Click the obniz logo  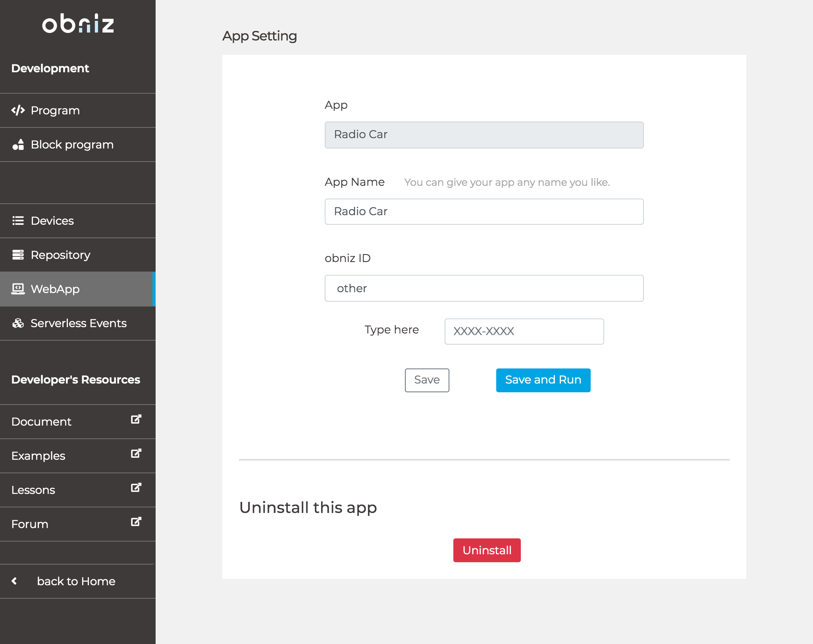(x=78, y=23)
